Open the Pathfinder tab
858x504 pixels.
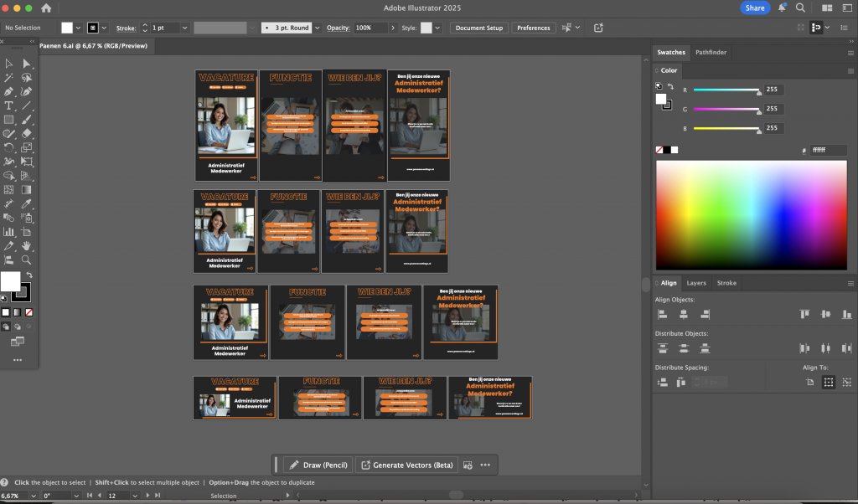[x=711, y=52]
